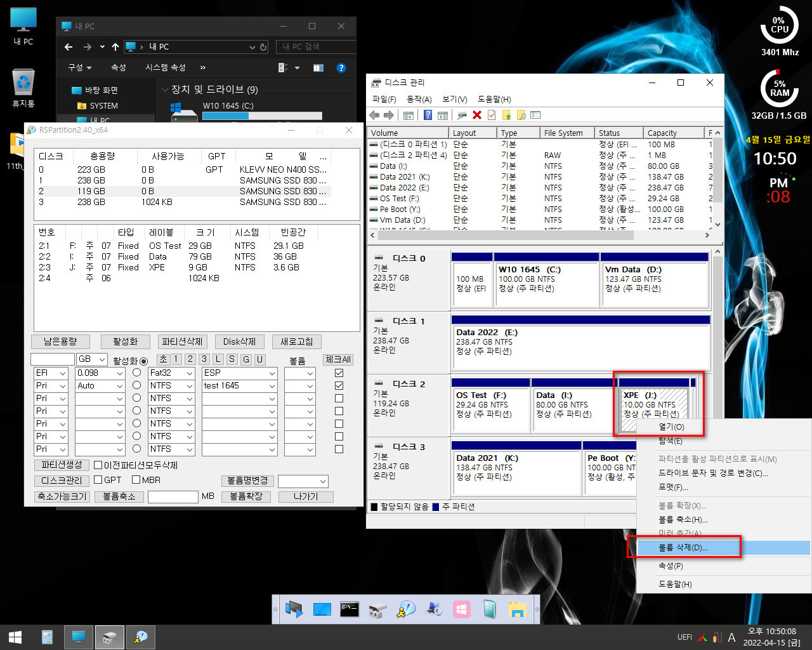812x650 pixels.
Task: Check the GPT checkbox in RSPartition
Action: [98, 480]
